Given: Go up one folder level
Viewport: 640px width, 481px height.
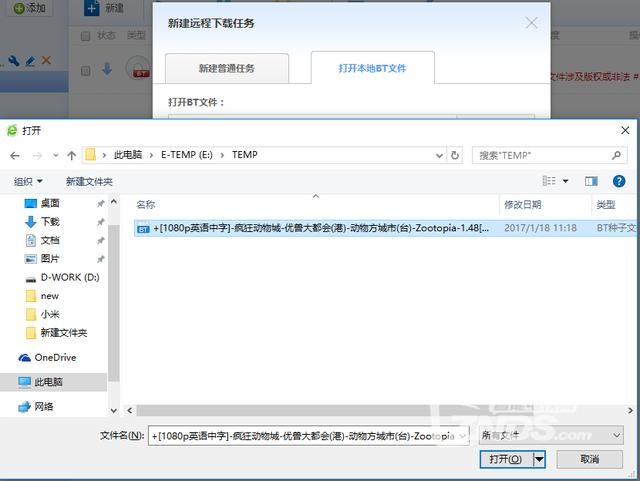Looking at the screenshot, I should (71, 155).
